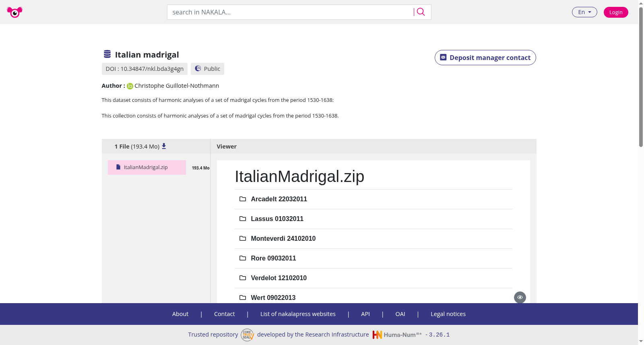Viewport: 644px width, 345px height.
Task: Open the En language dropdown
Action: tap(584, 12)
